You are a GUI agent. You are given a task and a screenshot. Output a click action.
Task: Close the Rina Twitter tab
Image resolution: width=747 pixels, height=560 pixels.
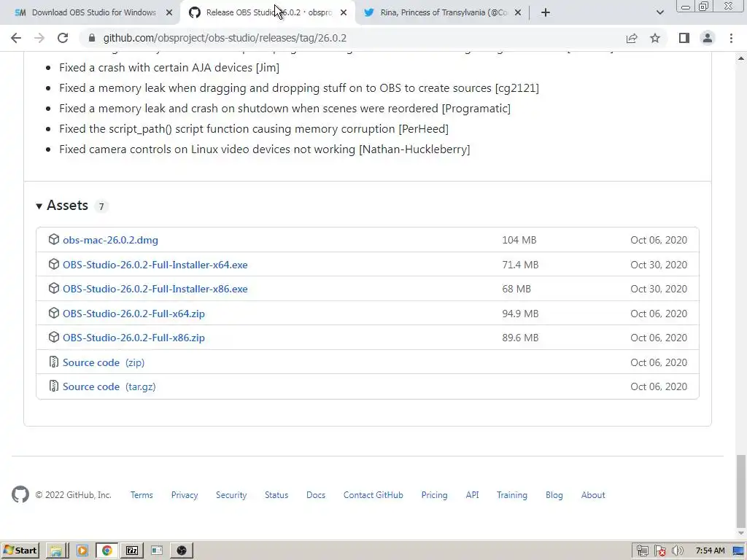(518, 13)
